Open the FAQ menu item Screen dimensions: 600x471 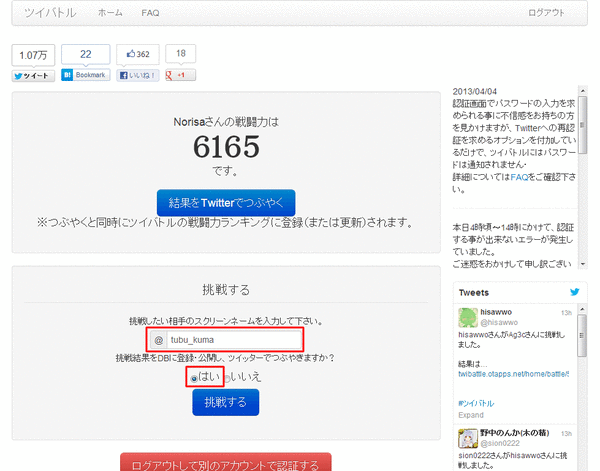click(150, 13)
